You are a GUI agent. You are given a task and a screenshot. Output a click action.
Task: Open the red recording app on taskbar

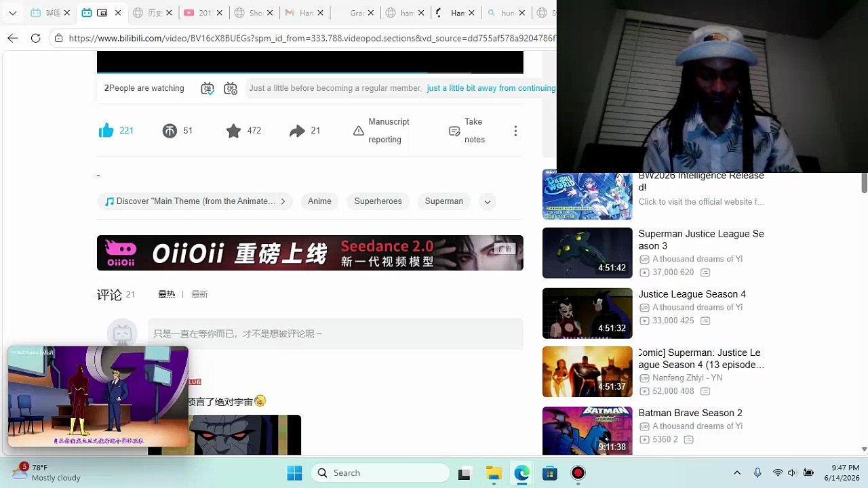[578, 473]
